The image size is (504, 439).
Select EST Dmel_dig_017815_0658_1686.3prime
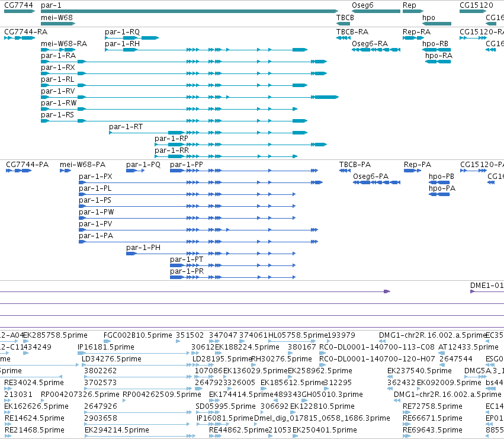pyautogui.click(x=322, y=418)
